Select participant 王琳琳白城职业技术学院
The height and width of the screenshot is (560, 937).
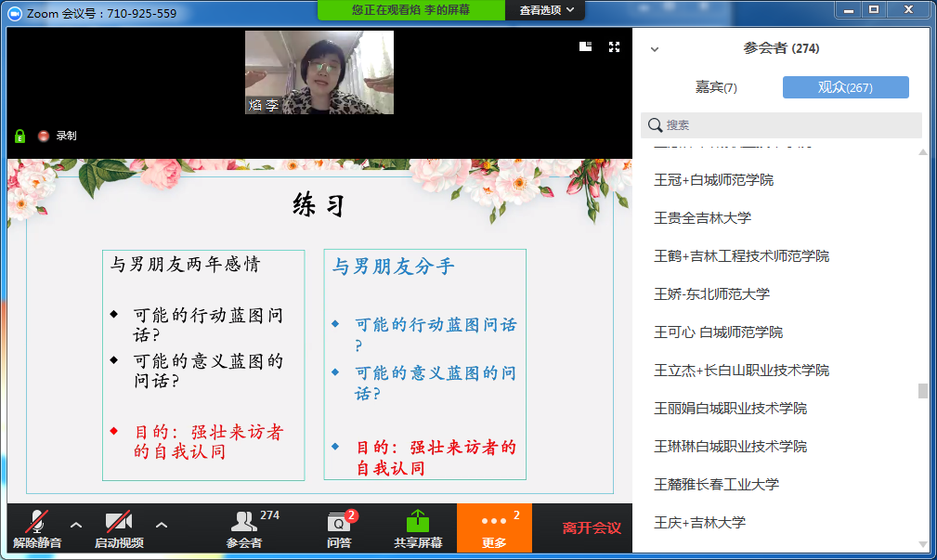click(x=730, y=447)
